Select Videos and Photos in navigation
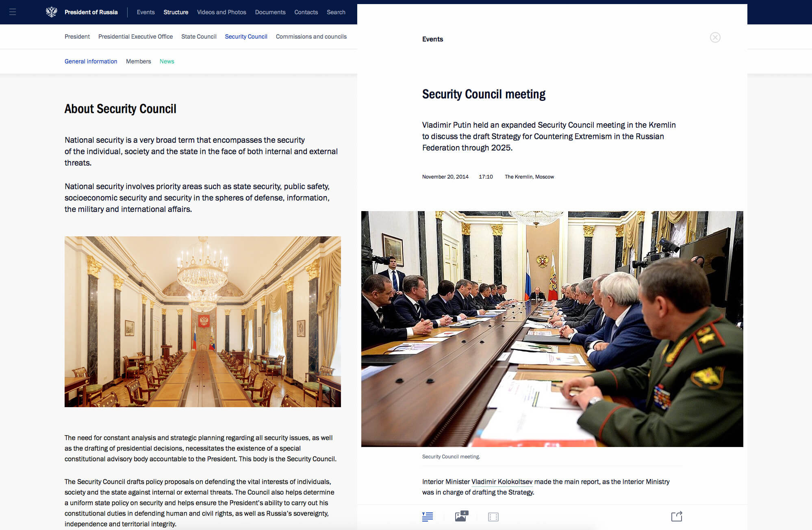Image resolution: width=812 pixels, height=530 pixels. tap(221, 12)
